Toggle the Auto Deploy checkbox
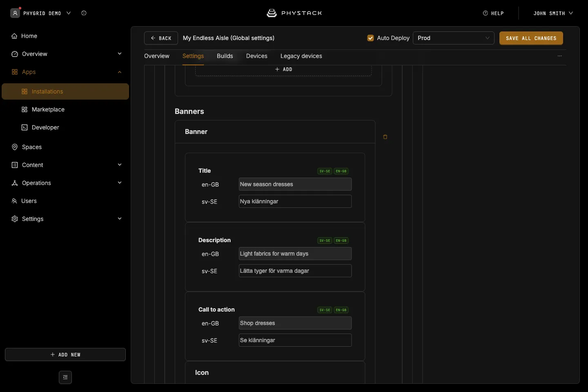 click(371, 38)
